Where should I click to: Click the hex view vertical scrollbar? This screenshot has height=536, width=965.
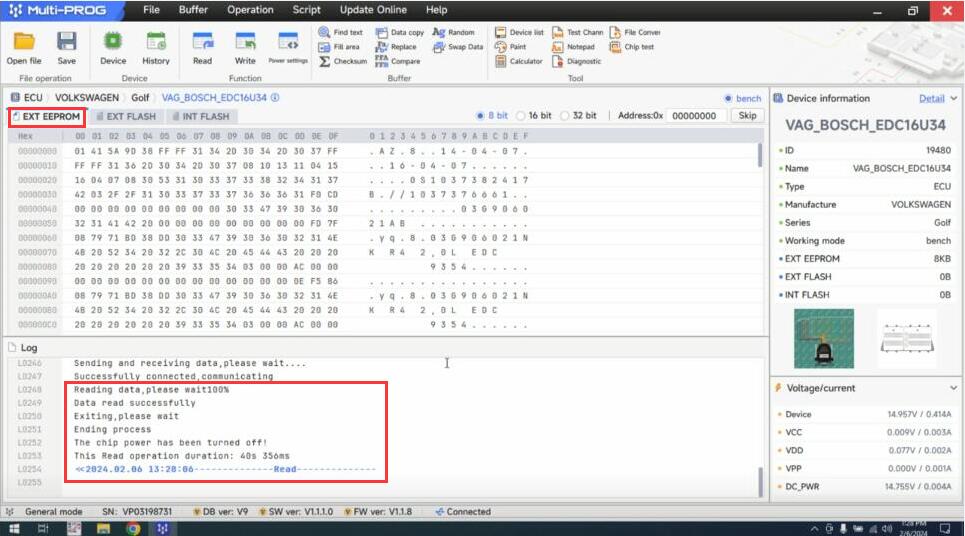[761, 154]
